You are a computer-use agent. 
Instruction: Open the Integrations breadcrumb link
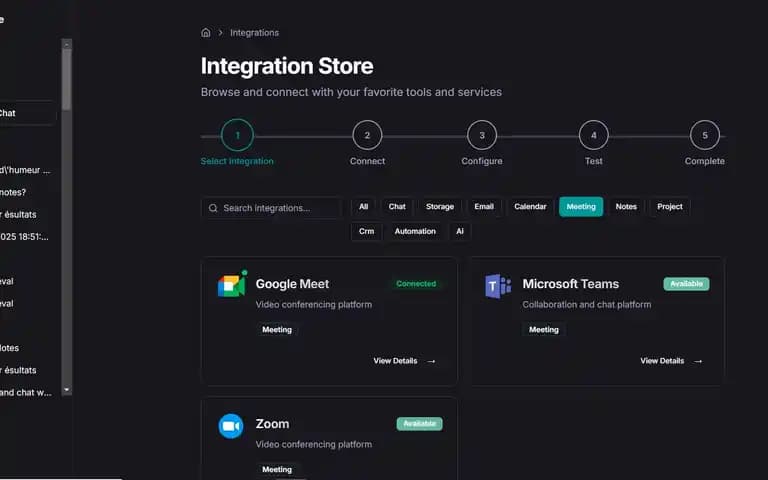[254, 33]
